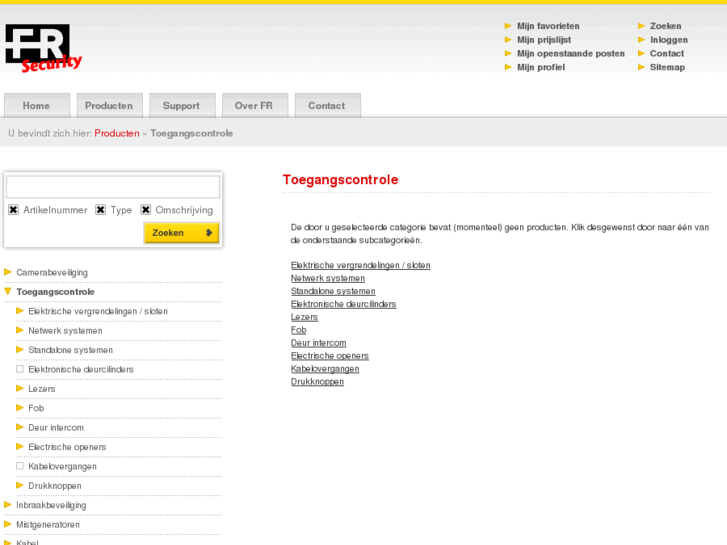
Task: Click Zoeken link in top-right menu
Action: tap(665, 26)
